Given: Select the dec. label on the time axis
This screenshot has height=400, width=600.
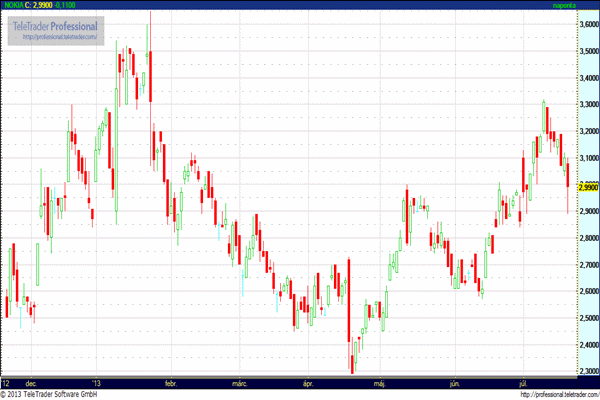Looking at the screenshot, I should click(31, 383).
